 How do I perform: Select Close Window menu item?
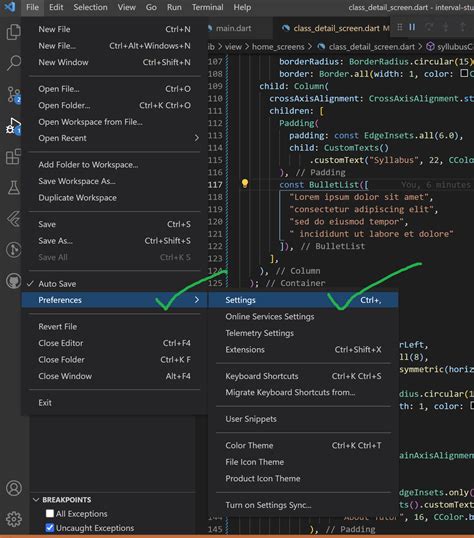coord(115,376)
